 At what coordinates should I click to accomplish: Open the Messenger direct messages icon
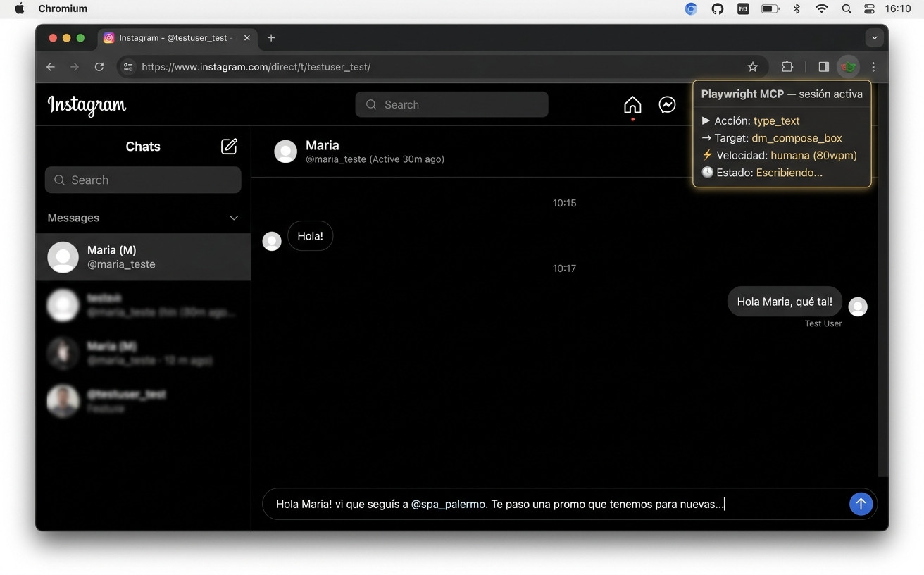click(667, 105)
